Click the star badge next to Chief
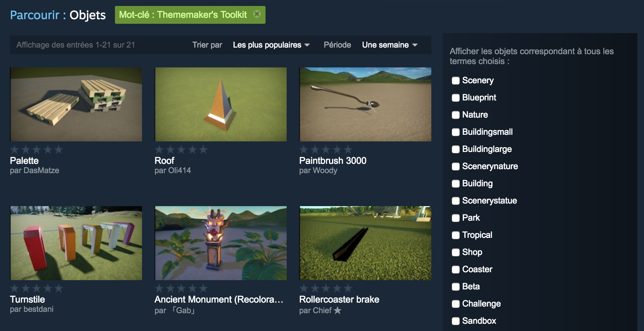 pos(338,310)
